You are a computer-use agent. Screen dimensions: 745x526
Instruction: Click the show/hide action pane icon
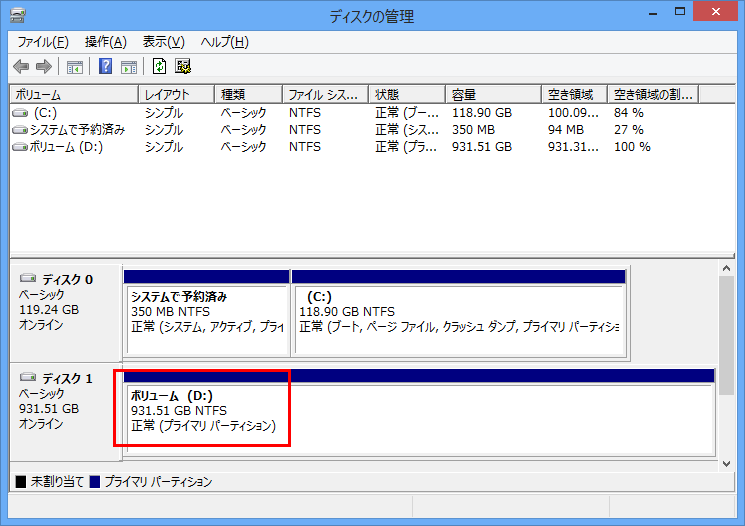(x=129, y=67)
